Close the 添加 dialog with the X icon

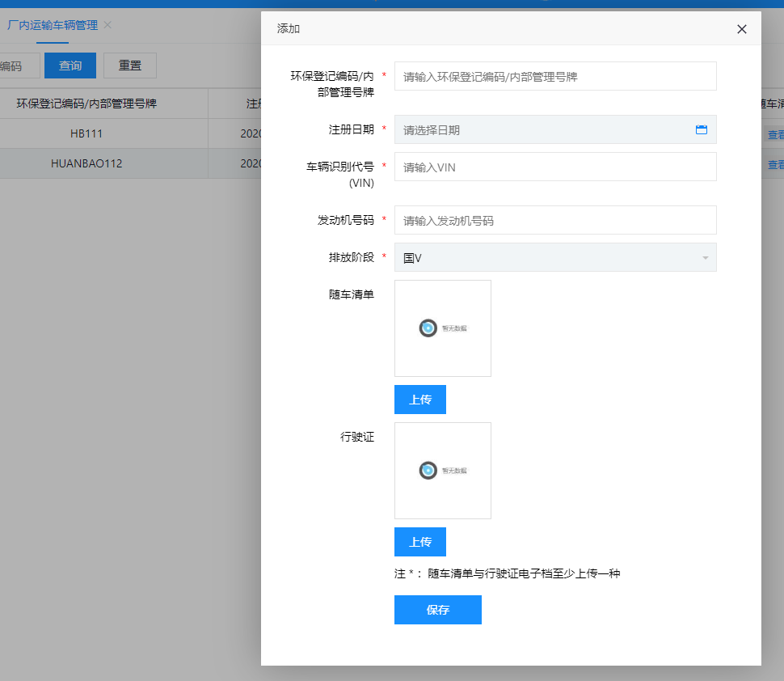741,29
